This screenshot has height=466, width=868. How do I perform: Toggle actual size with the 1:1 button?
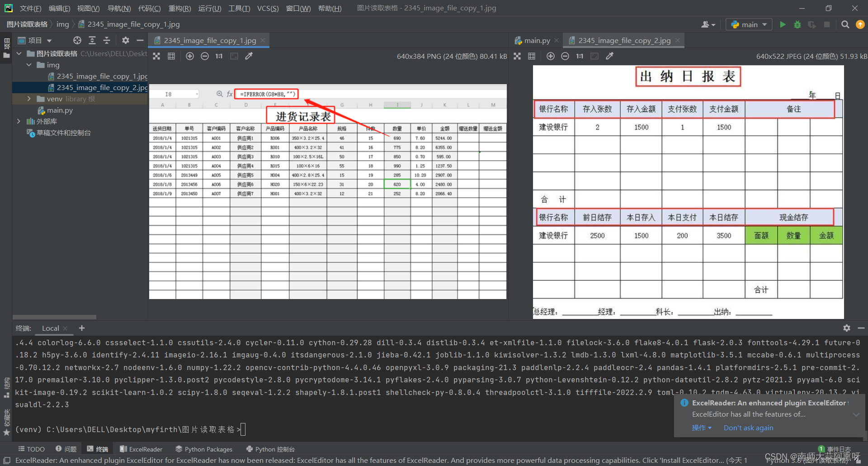pos(219,56)
